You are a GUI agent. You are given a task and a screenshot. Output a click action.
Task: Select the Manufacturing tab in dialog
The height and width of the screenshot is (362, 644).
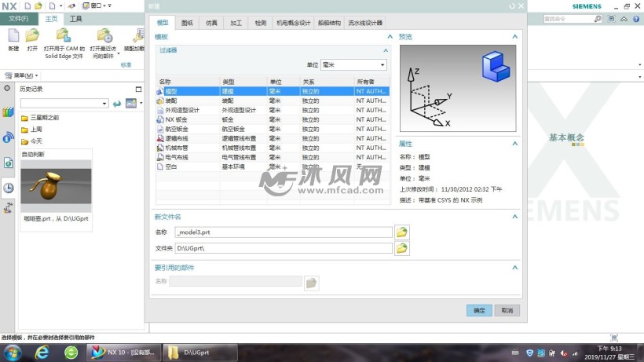pyautogui.click(x=236, y=23)
